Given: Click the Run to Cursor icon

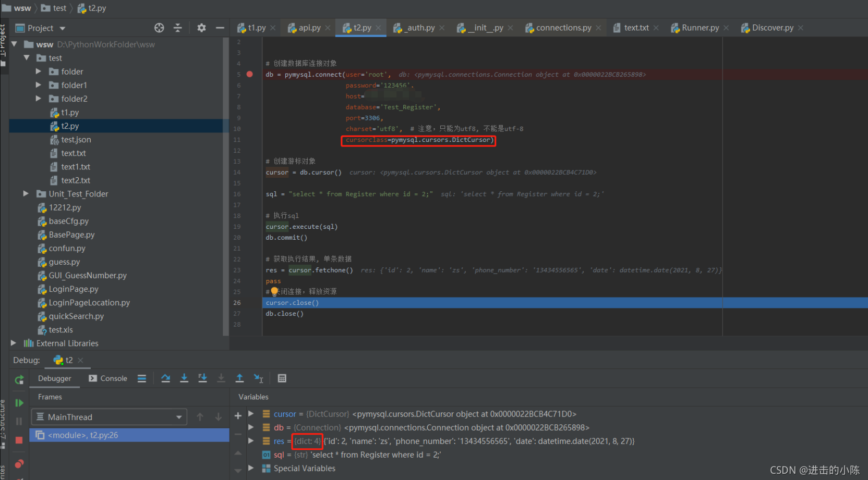Looking at the screenshot, I should (x=258, y=378).
